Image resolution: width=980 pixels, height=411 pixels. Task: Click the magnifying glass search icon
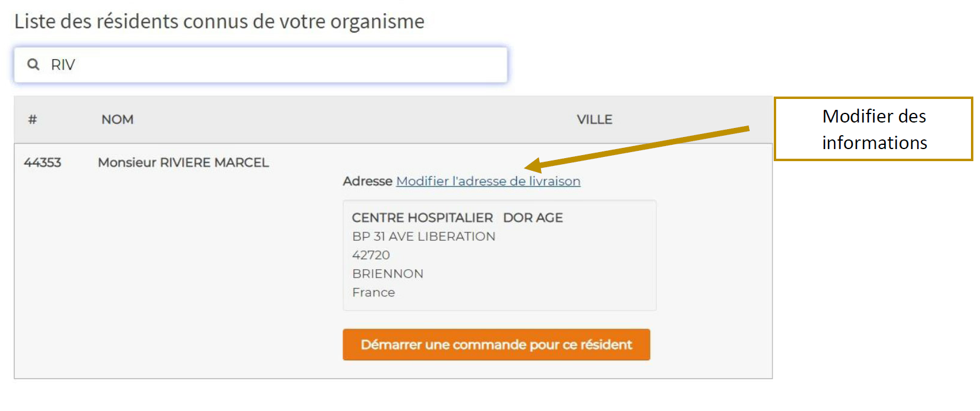point(34,65)
